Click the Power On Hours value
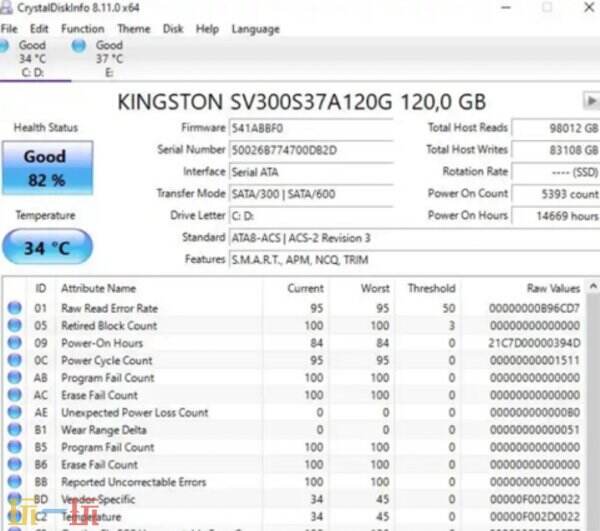The width and height of the screenshot is (600, 531). (556, 216)
